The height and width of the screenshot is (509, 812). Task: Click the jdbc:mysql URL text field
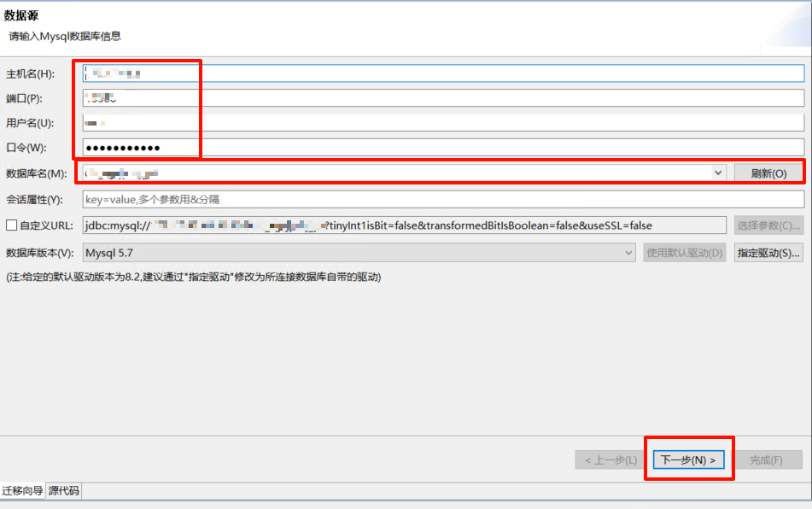405,225
